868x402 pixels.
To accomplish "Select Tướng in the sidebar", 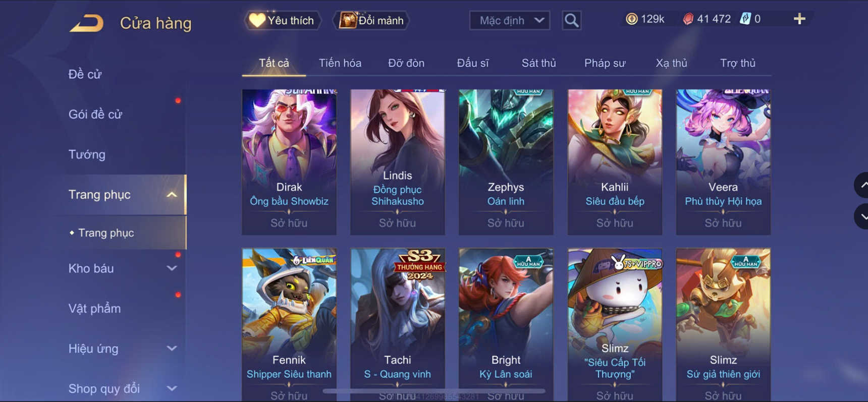I will pos(87,154).
